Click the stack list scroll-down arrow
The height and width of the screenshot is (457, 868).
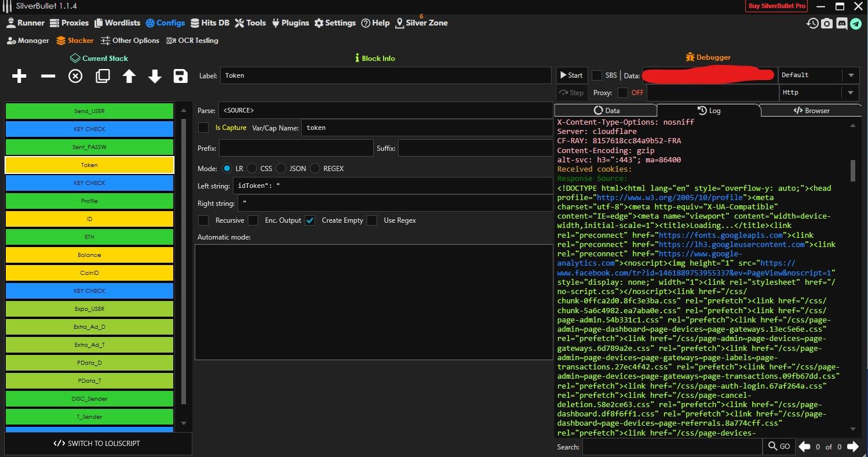(x=184, y=423)
